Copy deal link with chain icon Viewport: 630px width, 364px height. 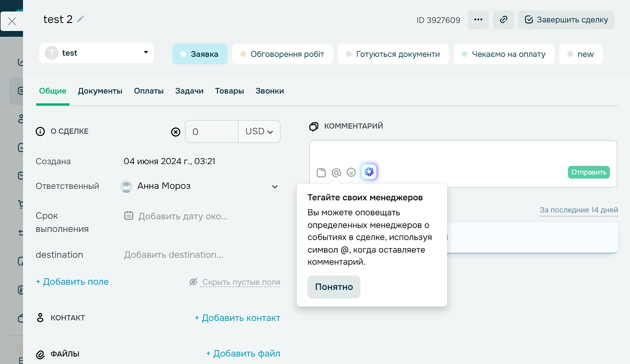[x=503, y=20]
